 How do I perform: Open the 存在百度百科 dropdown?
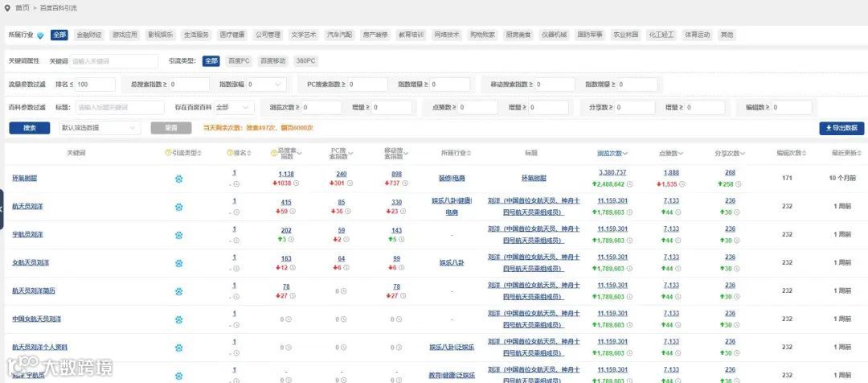pyautogui.click(x=234, y=108)
